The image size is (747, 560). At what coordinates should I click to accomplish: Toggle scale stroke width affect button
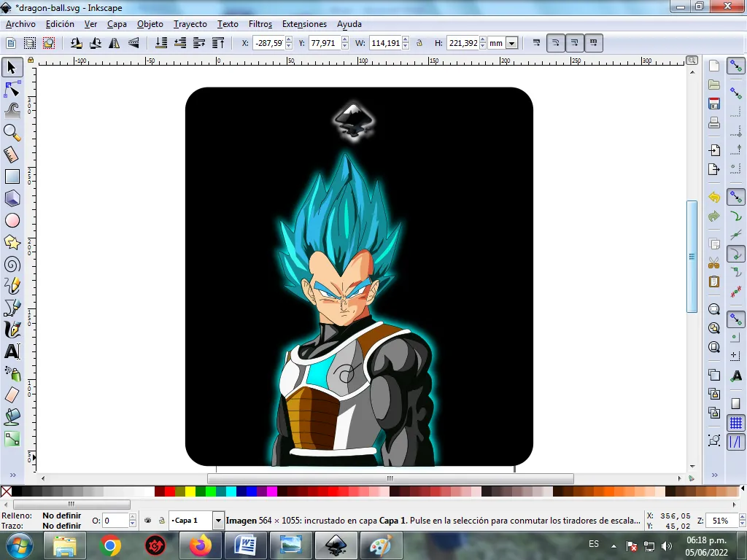click(x=536, y=43)
